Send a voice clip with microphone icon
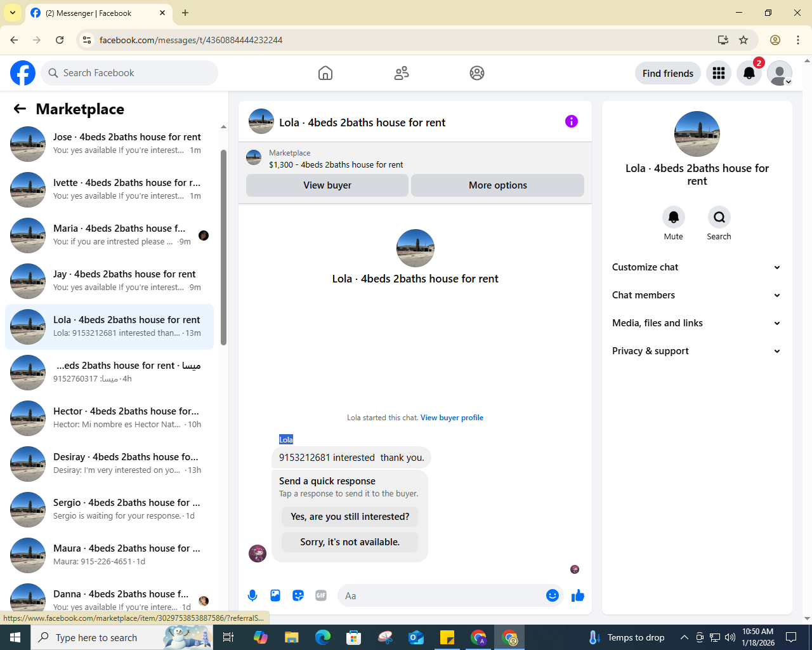This screenshot has width=812, height=650. click(252, 595)
